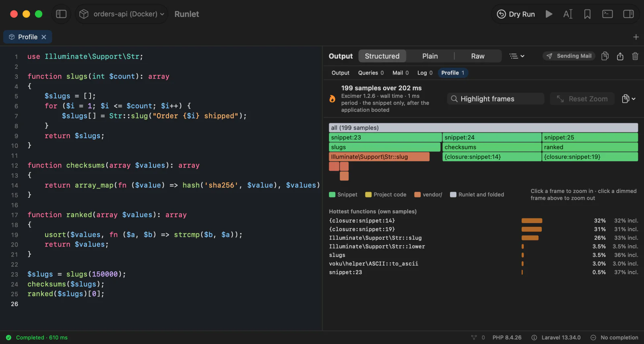
Task: Click PHP 8.4.26 version in status bar
Action: click(507, 338)
